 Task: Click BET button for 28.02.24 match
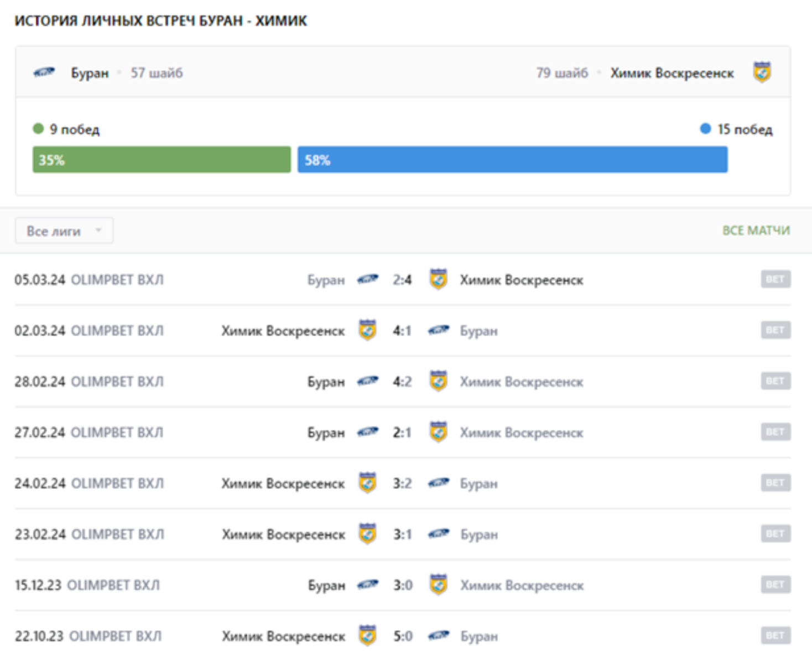775,381
